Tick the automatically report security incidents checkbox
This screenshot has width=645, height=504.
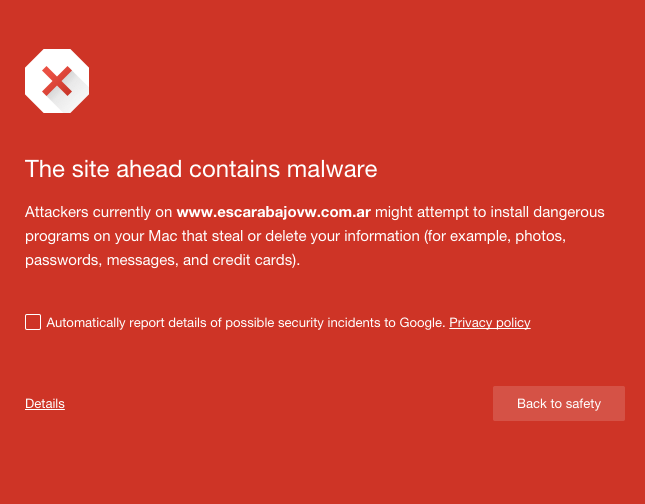[x=33, y=322]
